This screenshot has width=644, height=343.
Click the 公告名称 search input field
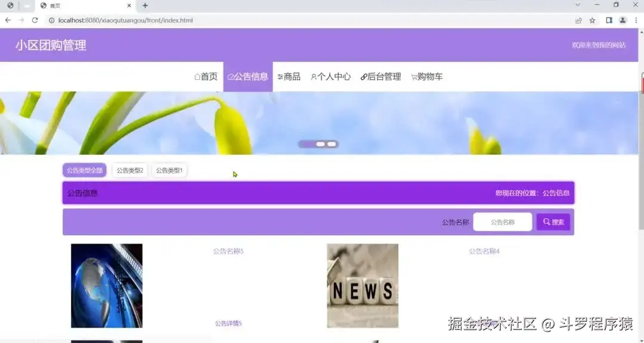click(503, 222)
